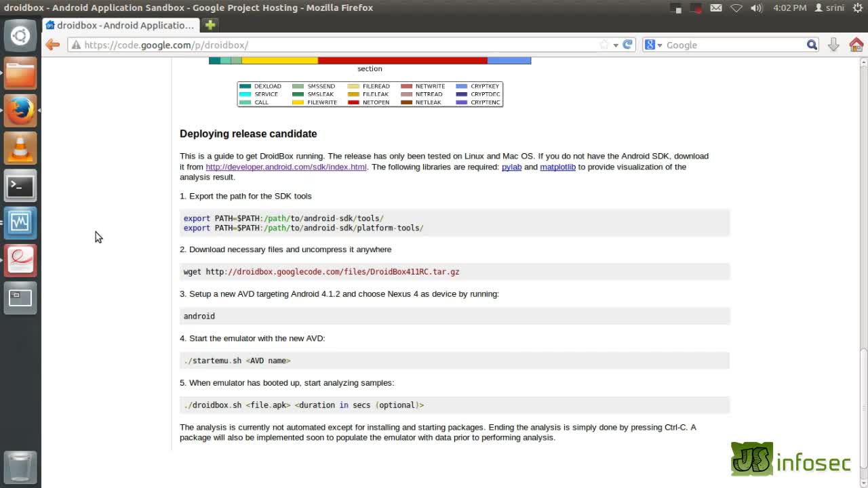Screen dimensions: 868x488
Task: Open a new tab with the plus button
Action: 210,25
